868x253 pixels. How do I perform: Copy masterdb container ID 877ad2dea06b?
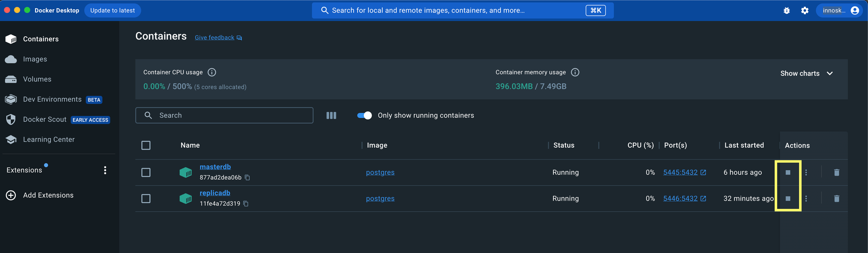click(x=247, y=178)
